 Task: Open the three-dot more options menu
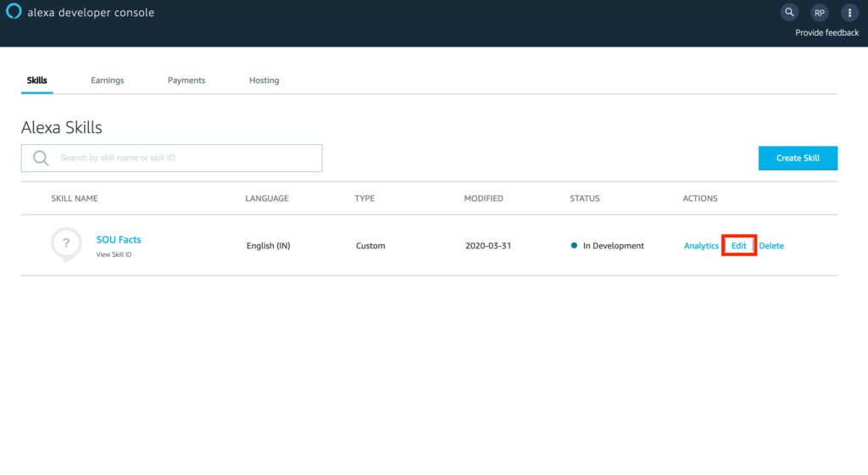[849, 13]
